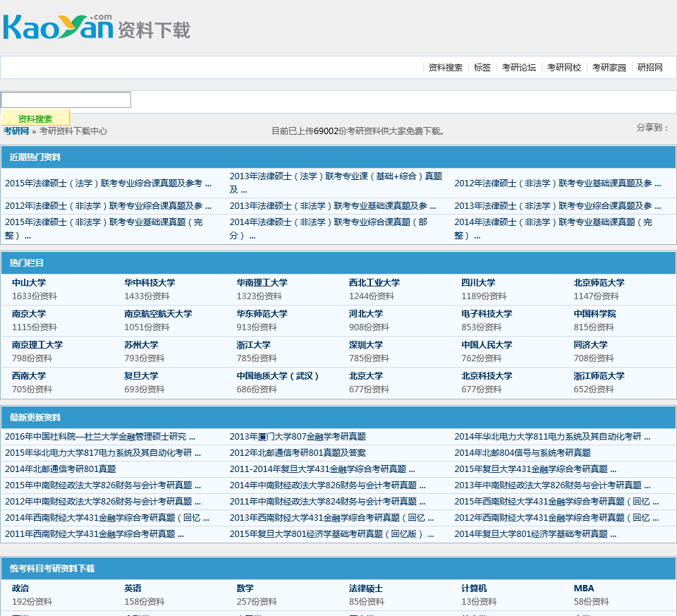Click 考研网 breadcrumb link
The width and height of the screenshot is (677, 616).
click(16, 131)
